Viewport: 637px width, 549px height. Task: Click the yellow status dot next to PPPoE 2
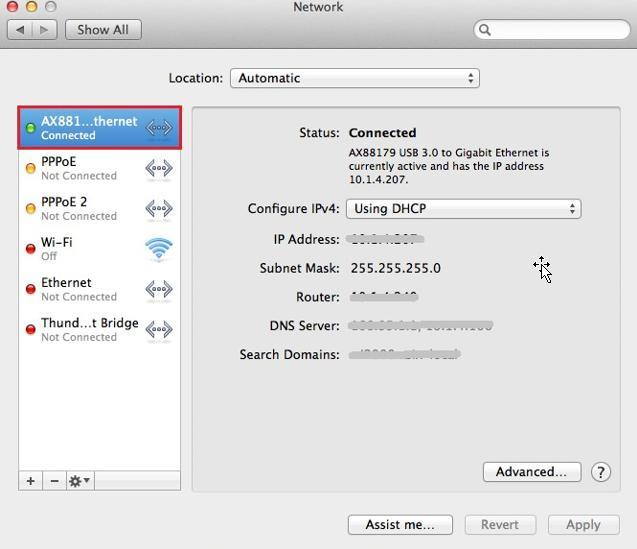pos(30,208)
